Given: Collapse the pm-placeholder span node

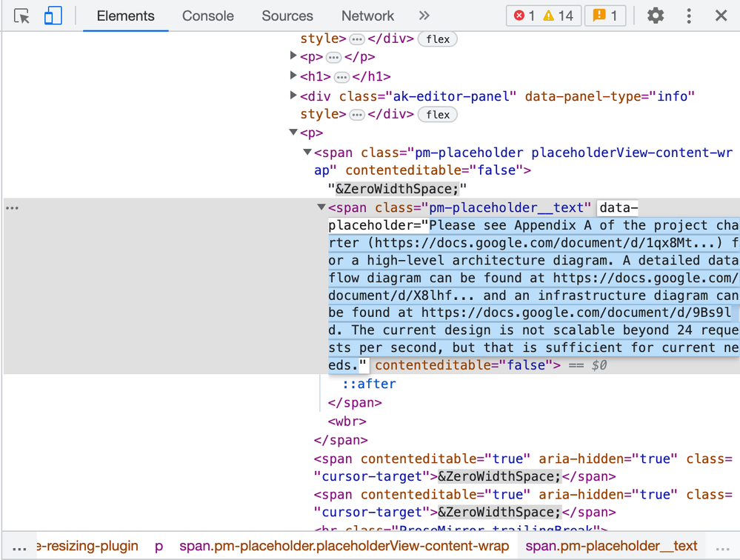Looking at the screenshot, I should (x=307, y=153).
